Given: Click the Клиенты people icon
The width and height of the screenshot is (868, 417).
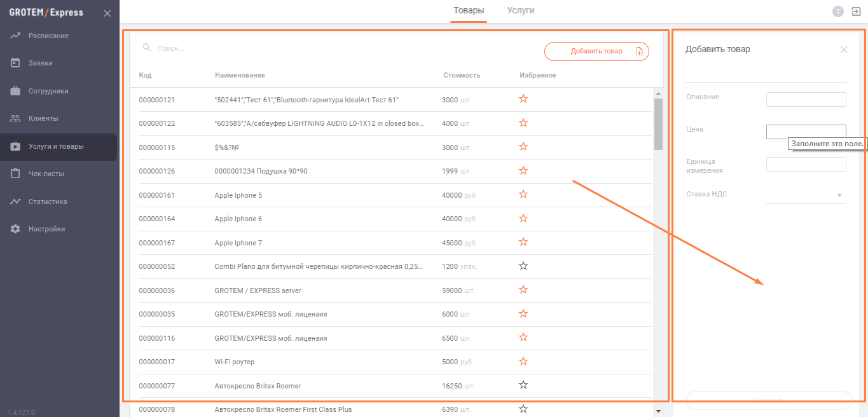Looking at the screenshot, I should [16, 118].
